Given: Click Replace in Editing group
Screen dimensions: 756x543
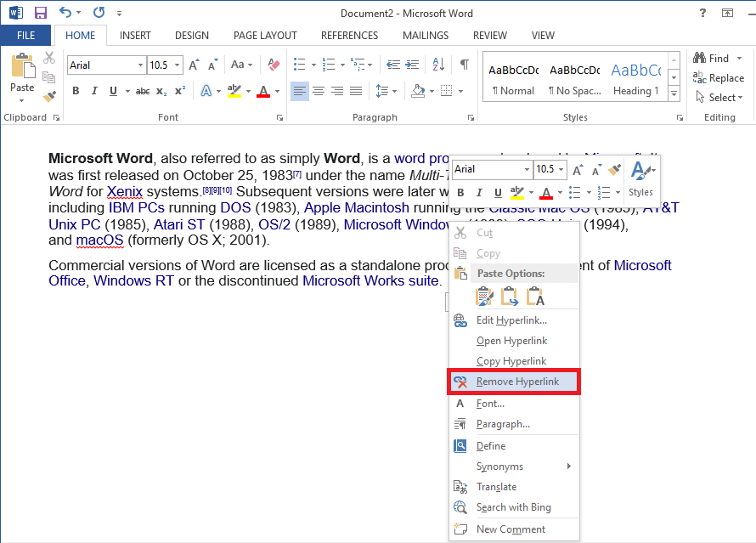Looking at the screenshot, I should pyautogui.click(x=719, y=77).
